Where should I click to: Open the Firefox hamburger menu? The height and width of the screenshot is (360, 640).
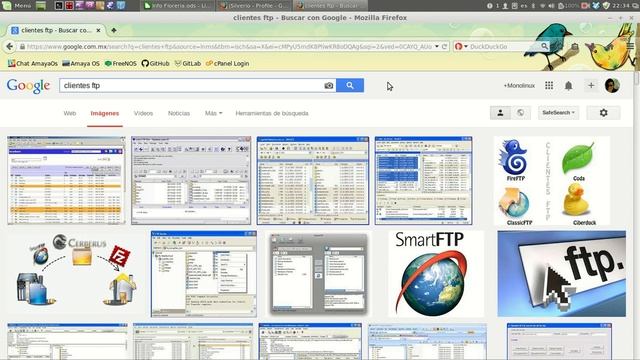click(x=631, y=46)
